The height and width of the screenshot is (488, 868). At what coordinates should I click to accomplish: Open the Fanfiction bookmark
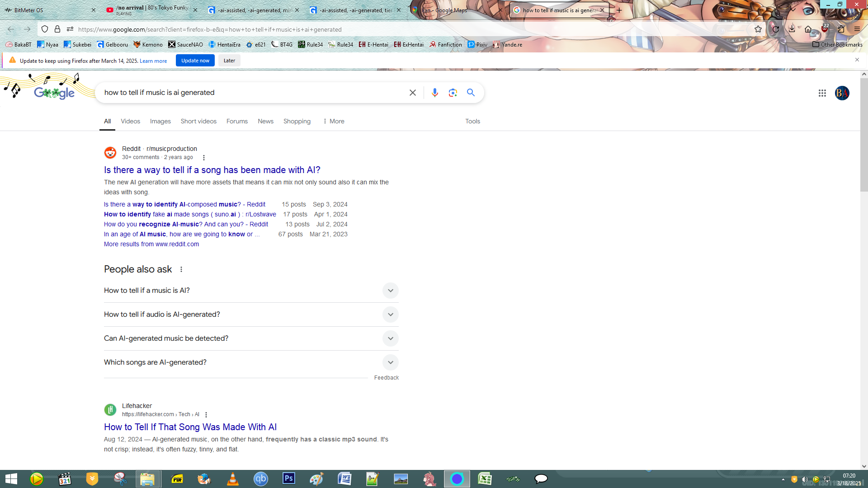pyautogui.click(x=446, y=44)
